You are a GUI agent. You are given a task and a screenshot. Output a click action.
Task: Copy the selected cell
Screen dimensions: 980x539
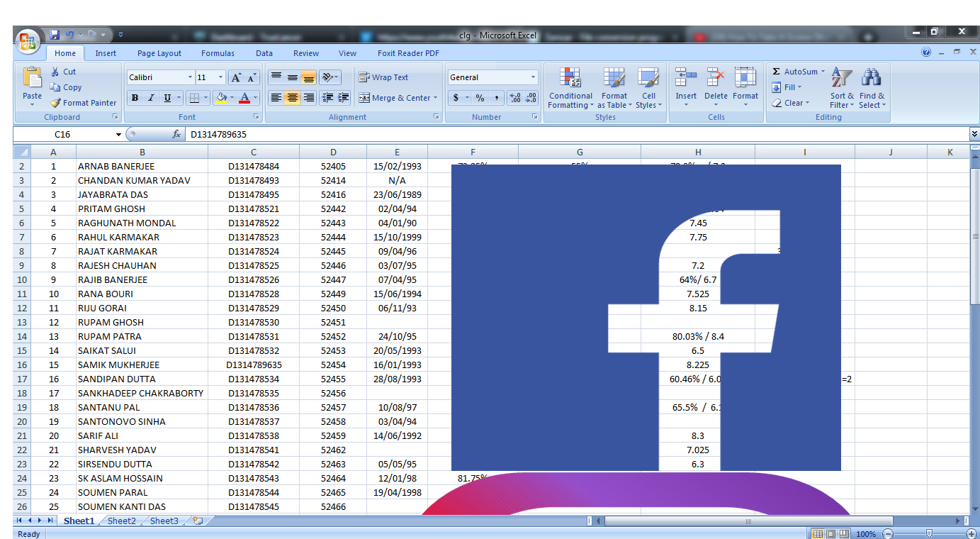[x=66, y=87]
